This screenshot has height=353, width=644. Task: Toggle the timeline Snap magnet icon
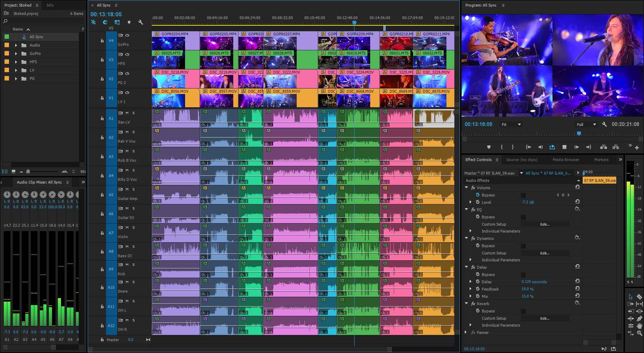click(x=105, y=22)
